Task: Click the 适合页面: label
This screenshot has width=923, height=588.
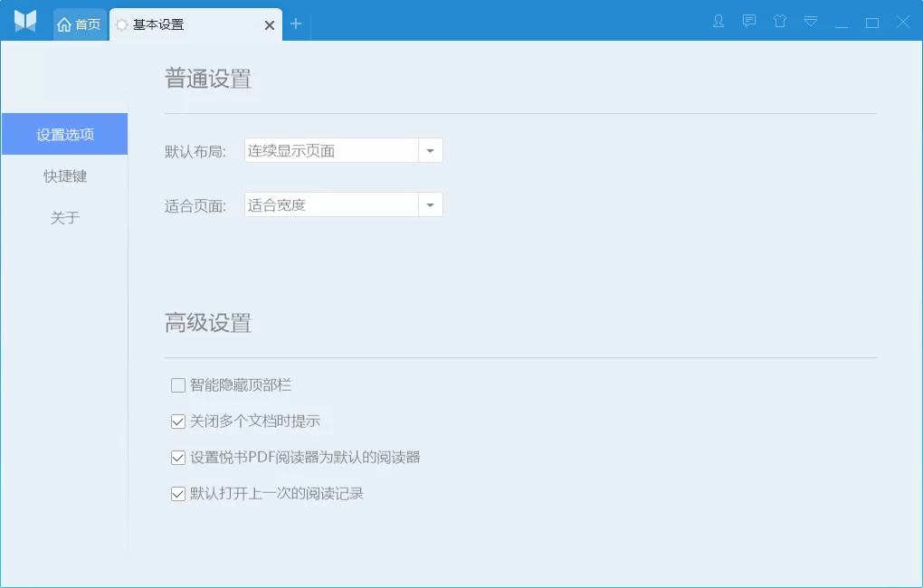Action: pyautogui.click(x=195, y=206)
